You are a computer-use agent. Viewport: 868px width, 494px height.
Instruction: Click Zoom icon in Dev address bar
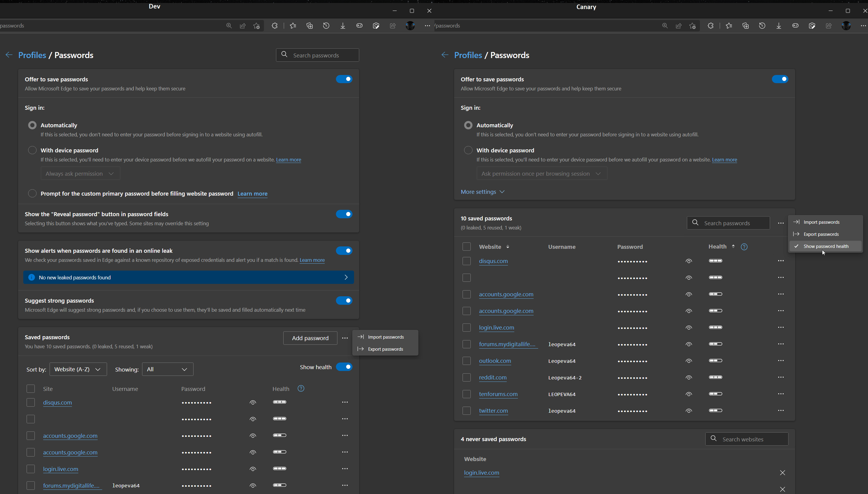click(229, 25)
